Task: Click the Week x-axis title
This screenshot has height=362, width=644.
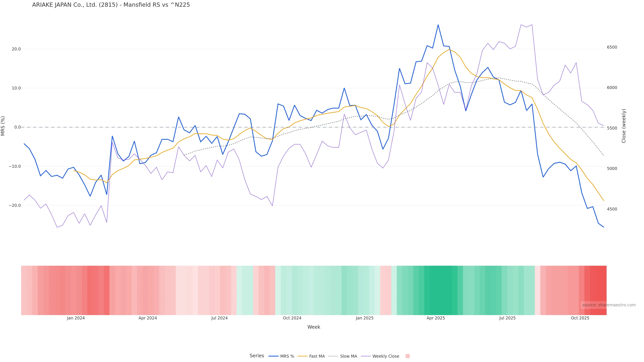Action: click(x=314, y=327)
